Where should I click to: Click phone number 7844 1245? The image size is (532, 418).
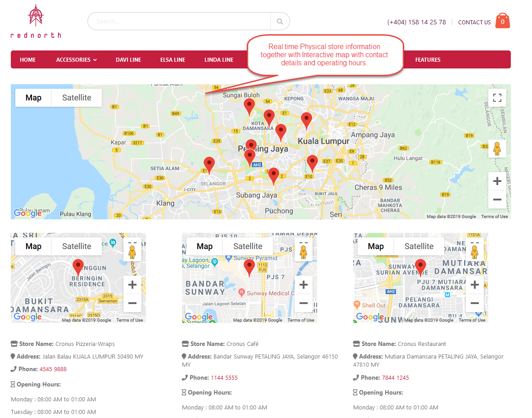click(x=395, y=377)
